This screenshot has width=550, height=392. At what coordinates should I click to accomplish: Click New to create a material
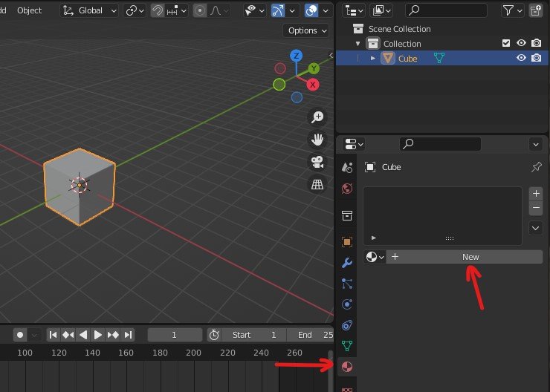[465, 257]
